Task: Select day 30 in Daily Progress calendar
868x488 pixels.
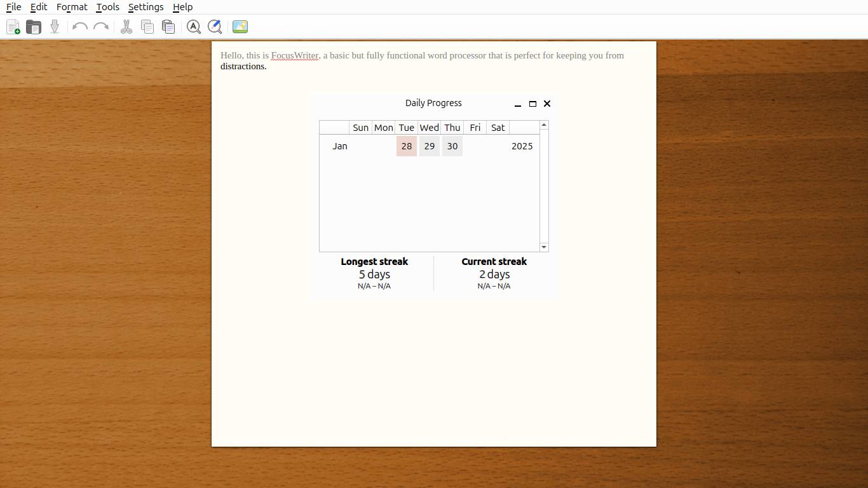Action: click(452, 146)
